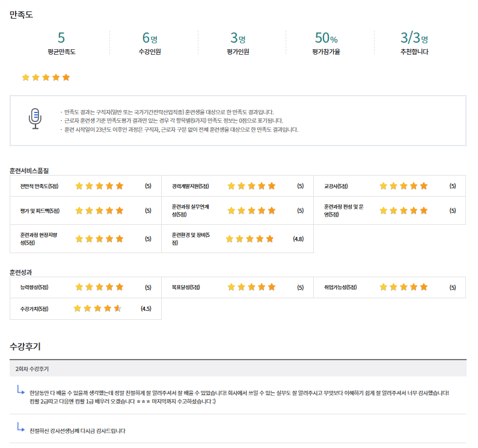Click the microphone icon in the notice box

[35, 119]
